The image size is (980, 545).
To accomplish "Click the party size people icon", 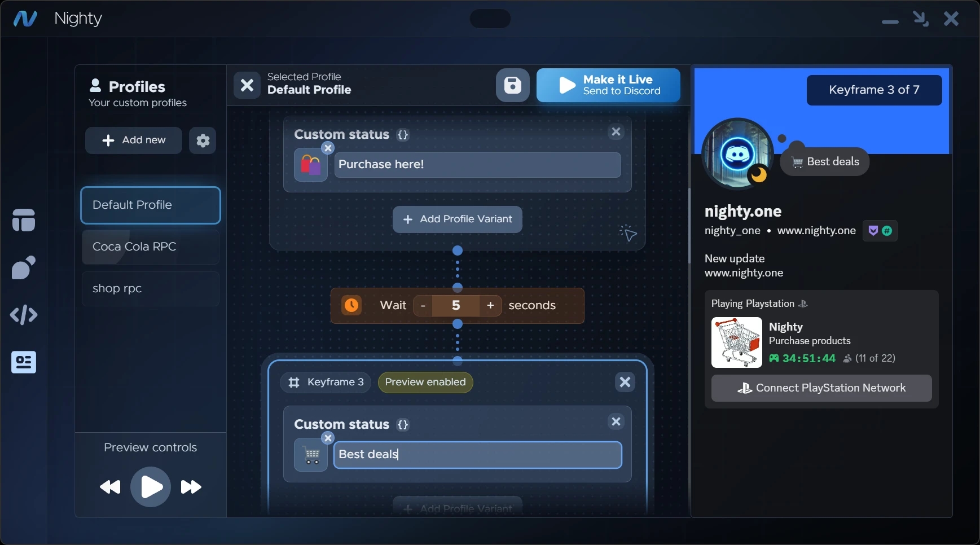I will click(847, 358).
